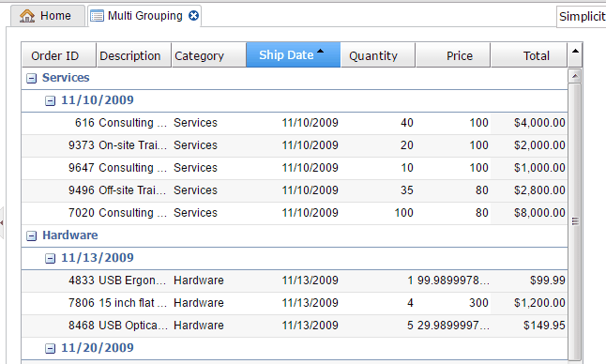Click the Multi Grouping grid icon
Screen dimensions: 606x364
tap(97, 16)
